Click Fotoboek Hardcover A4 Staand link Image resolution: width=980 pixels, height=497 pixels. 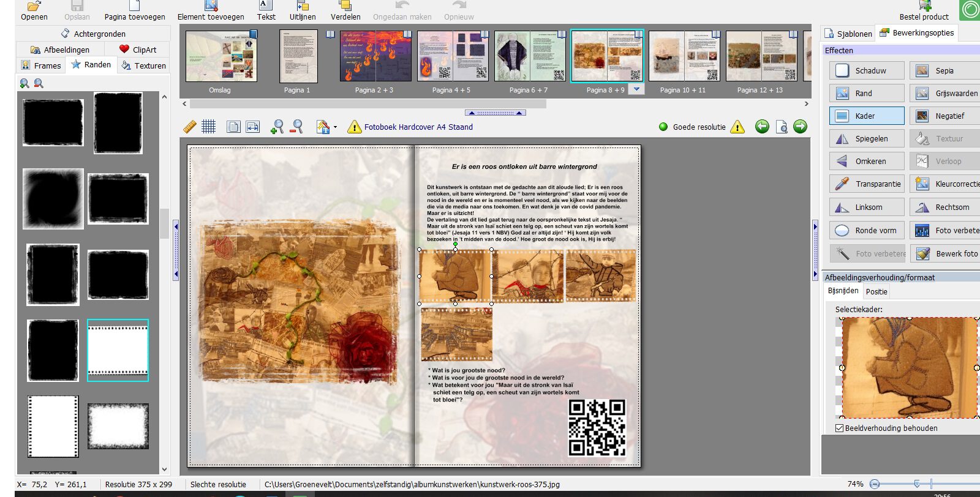[418, 127]
